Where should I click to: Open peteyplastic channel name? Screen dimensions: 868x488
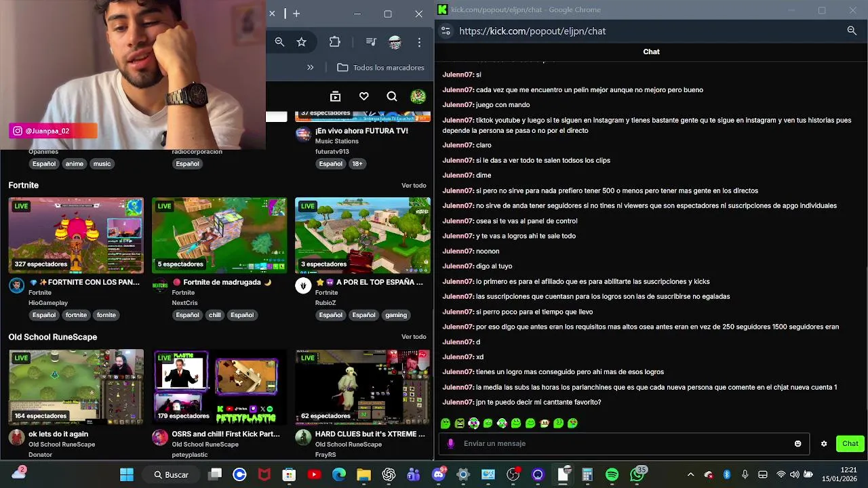(x=190, y=455)
